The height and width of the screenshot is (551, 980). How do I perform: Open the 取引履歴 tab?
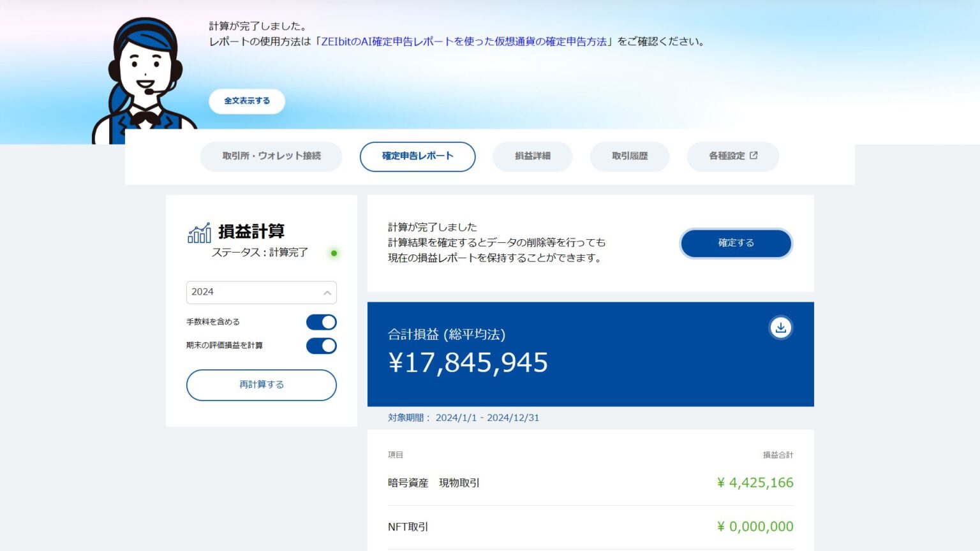pyautogui.click(x=629, y=156)
